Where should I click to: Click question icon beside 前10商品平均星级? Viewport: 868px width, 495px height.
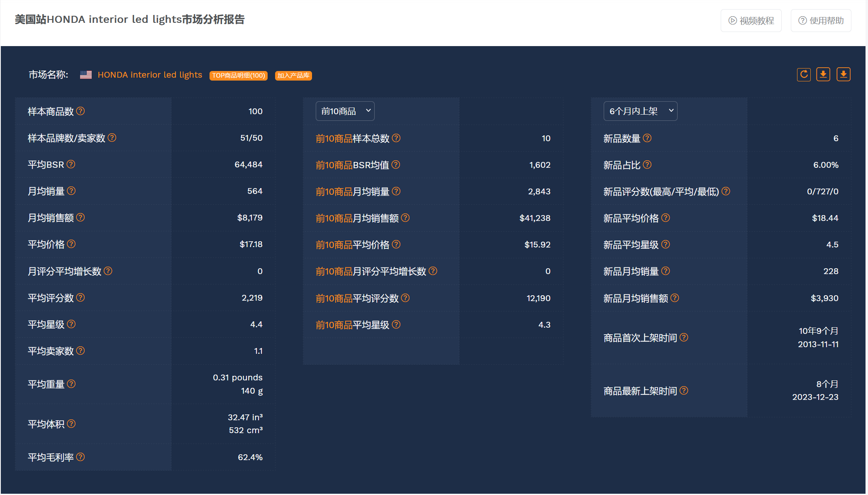(396, 325)
